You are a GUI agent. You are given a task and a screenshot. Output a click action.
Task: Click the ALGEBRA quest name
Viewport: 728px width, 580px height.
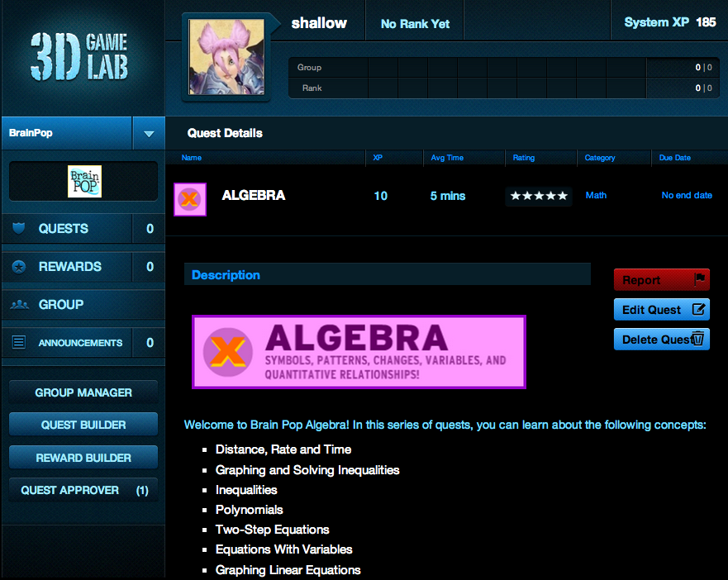click(254, 196)
